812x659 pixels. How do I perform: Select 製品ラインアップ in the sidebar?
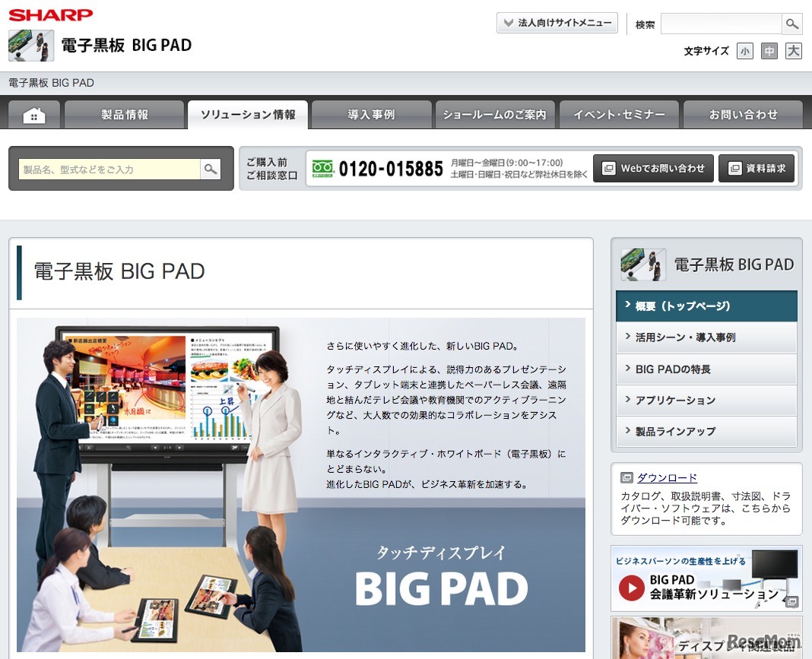point(706,431)
